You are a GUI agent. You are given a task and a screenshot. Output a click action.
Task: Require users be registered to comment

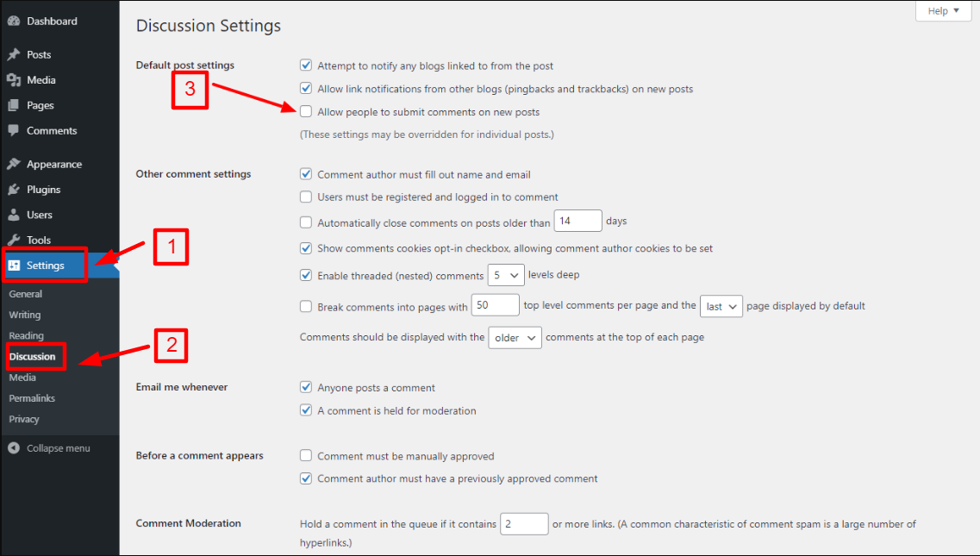tap(306, 197)
